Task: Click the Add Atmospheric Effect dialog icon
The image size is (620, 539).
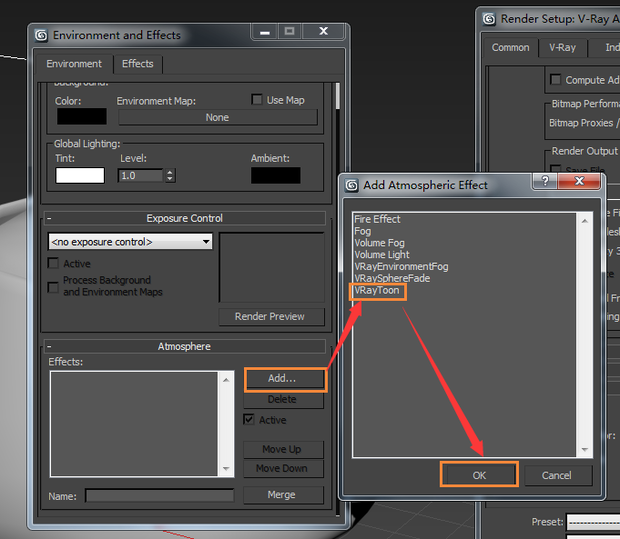Action: (352, 185)
